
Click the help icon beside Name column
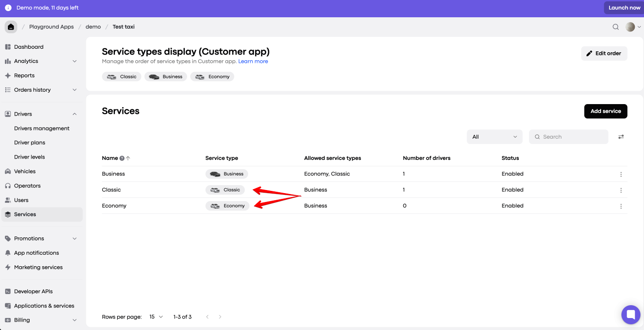122,158
